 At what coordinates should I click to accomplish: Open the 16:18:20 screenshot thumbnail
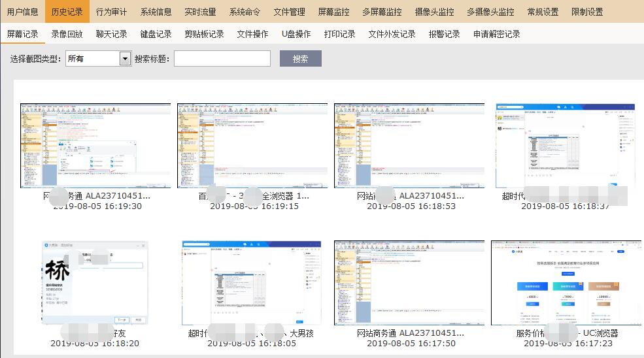click(95, 283)
